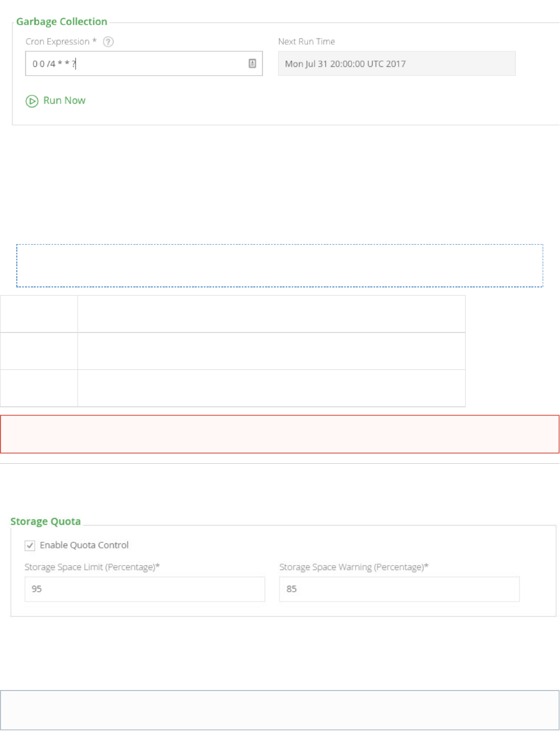Click the first row's narrow left table cell
Screen dimensions: 560x755
click(x=39, y=314)
